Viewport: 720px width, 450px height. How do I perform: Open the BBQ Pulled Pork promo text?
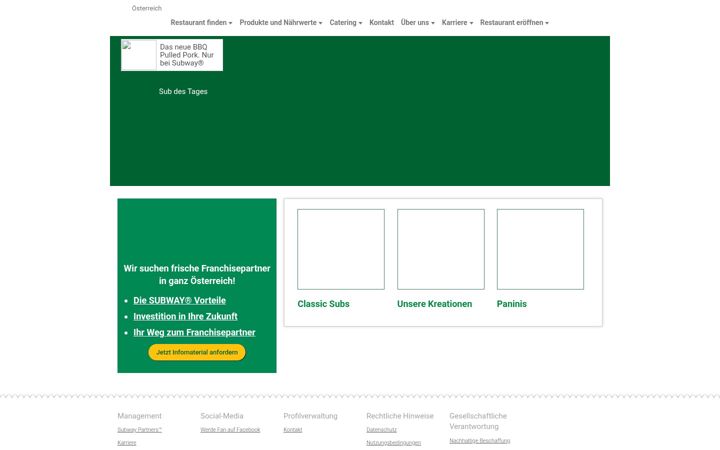187,55
